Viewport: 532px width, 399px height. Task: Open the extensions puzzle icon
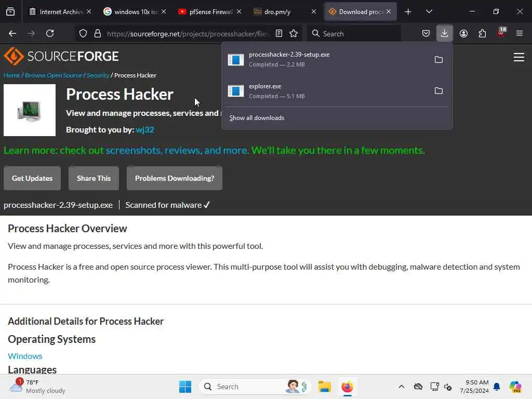pyautogui.click(x=482, y=33)
